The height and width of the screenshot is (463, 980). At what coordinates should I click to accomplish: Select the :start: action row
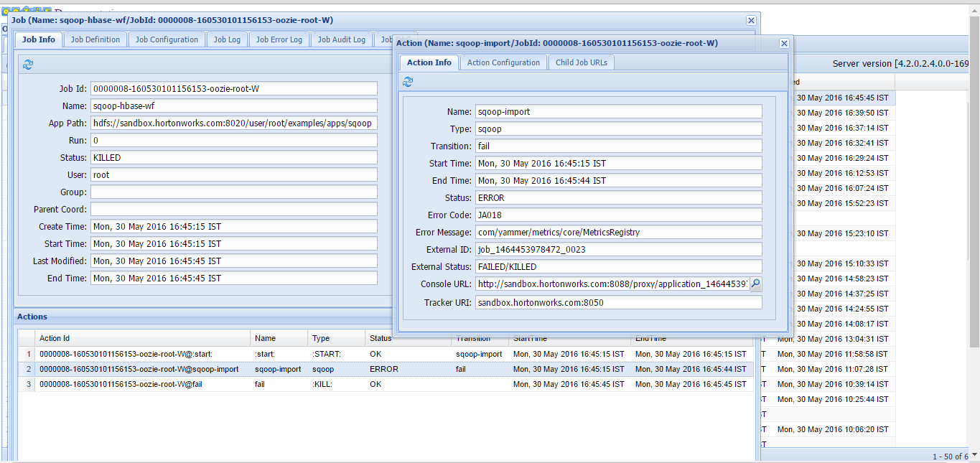[x=144, y=354]
